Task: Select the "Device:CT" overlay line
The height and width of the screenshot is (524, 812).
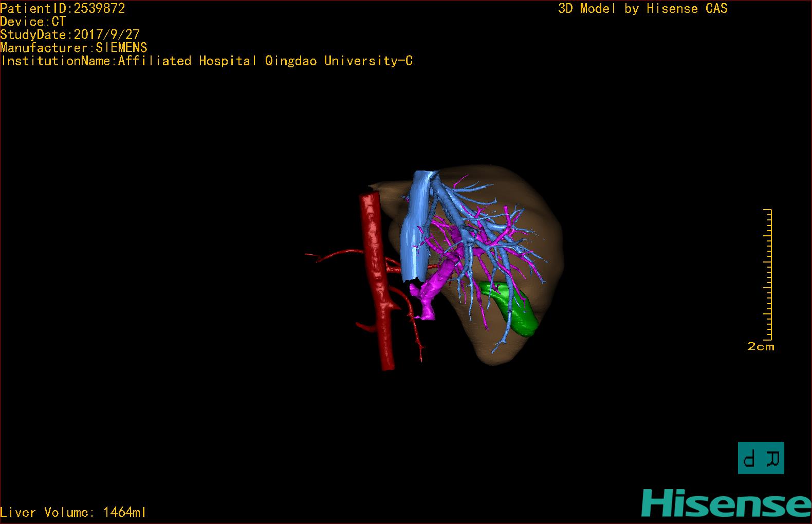Action: (x=33, y=22)
